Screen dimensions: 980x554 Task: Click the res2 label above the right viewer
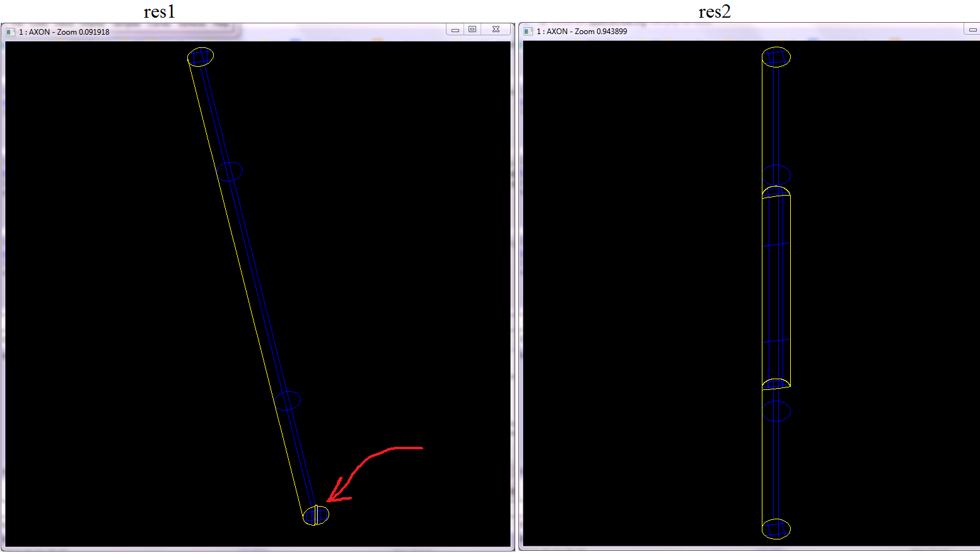point(714,11)
